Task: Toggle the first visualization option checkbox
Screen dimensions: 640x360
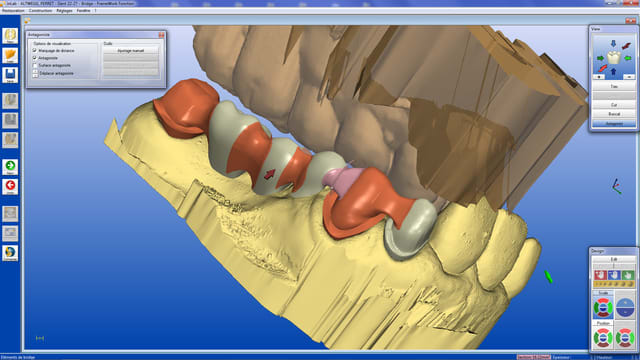Action: (35, 50)
